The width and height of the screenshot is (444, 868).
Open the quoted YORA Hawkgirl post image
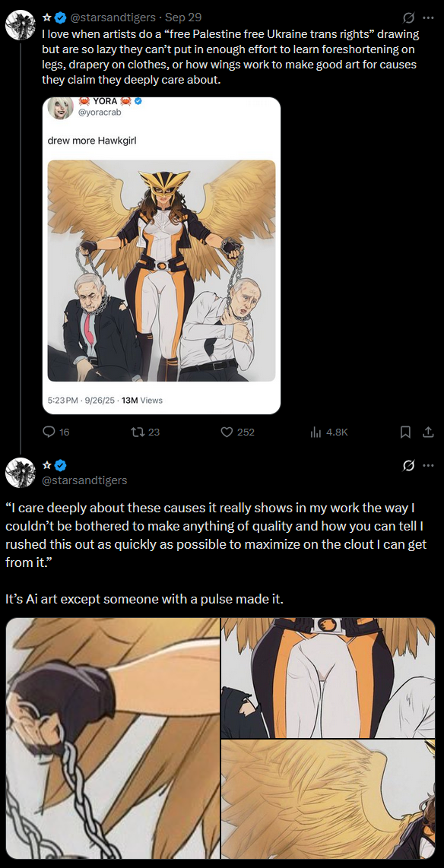[x=162, y=271]
